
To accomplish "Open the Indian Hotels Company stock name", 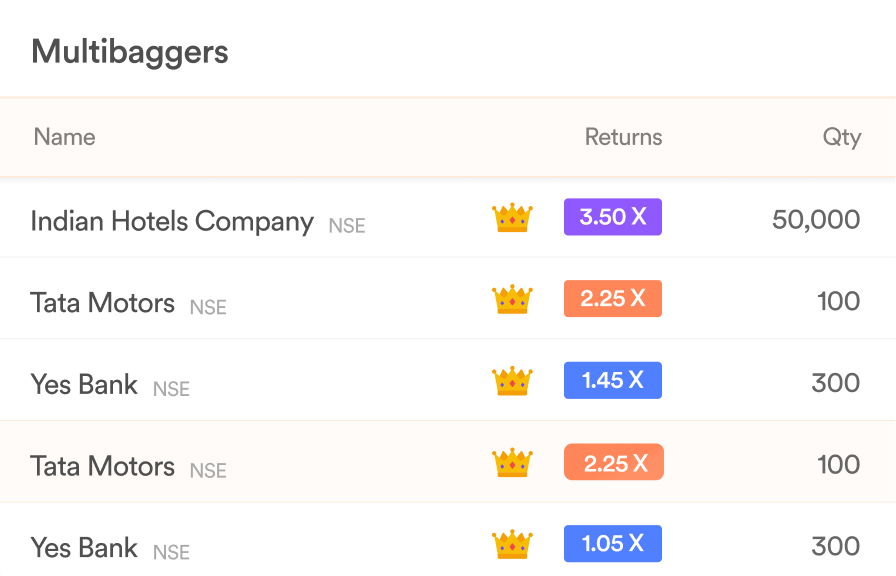I will [172, 222].
